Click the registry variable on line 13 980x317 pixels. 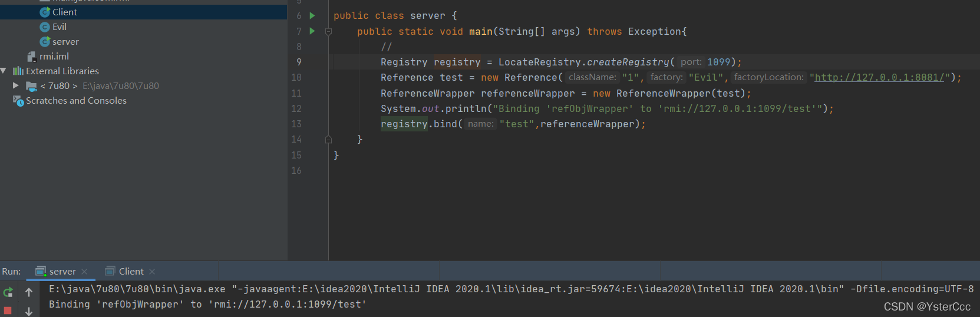click(x=404, y=124)
